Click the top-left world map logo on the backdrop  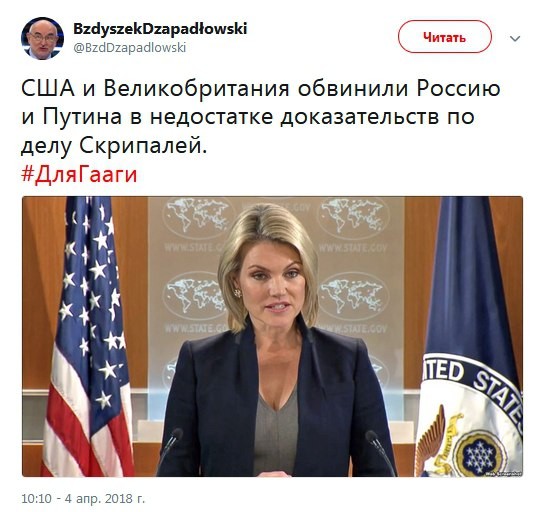tap(197, 218)
